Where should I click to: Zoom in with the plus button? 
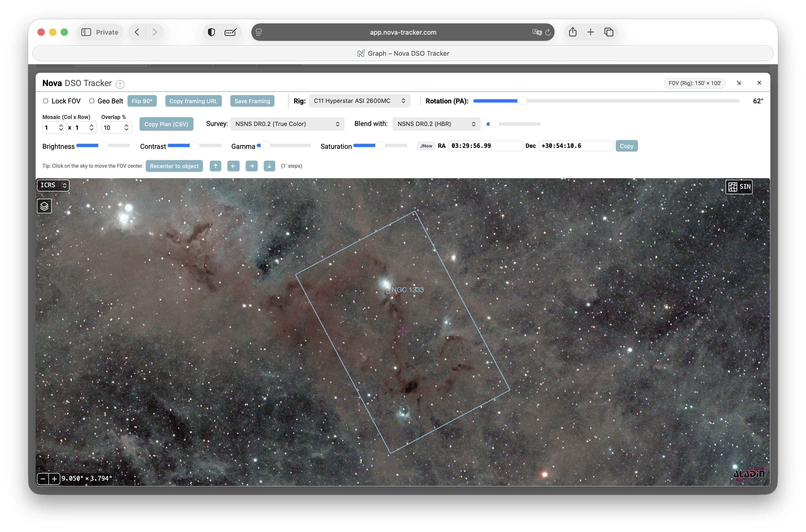(x=54, y=479)
